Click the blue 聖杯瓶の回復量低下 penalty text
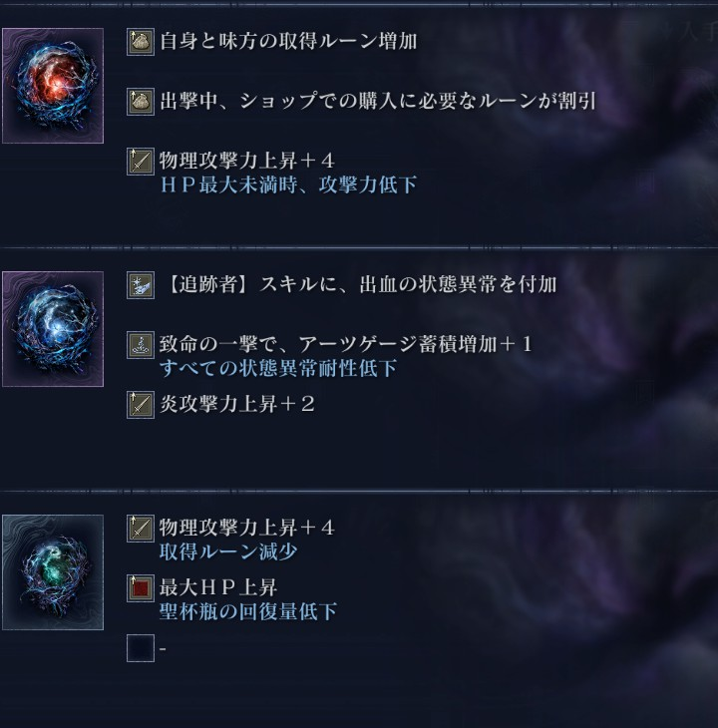Image resolution: width=718 pixels, height=728 pixels. (248, 612)
